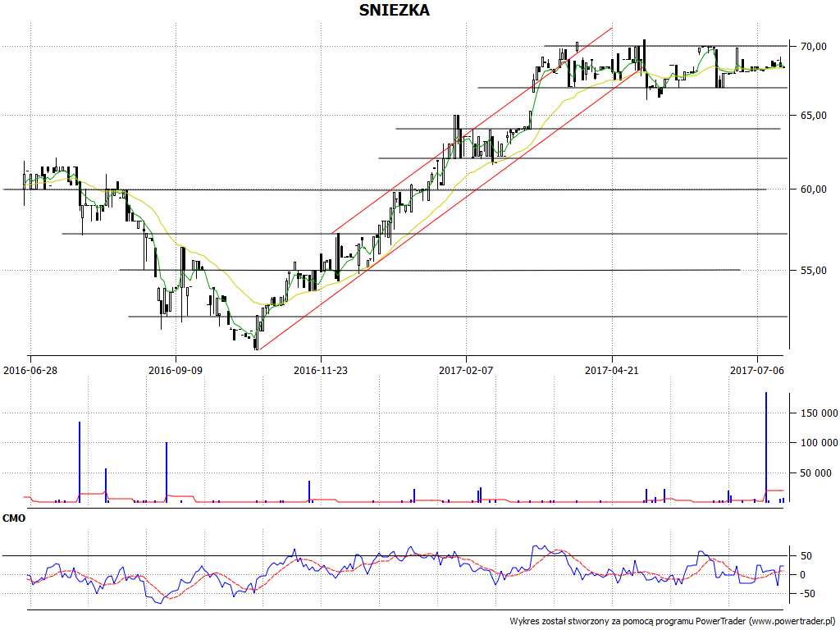Click the 70,00 price axis label

click(813, 47)
